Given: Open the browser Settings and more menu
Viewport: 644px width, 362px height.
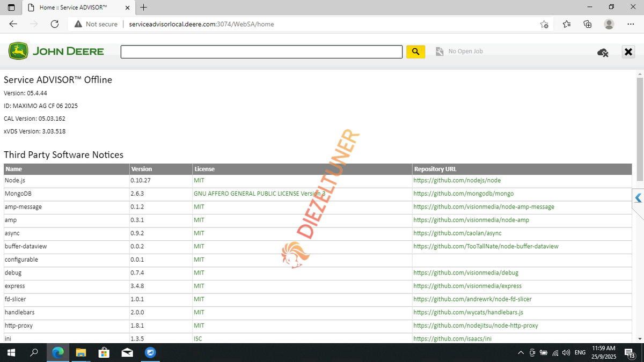Looking at the screenshot, I should [631, 24].
